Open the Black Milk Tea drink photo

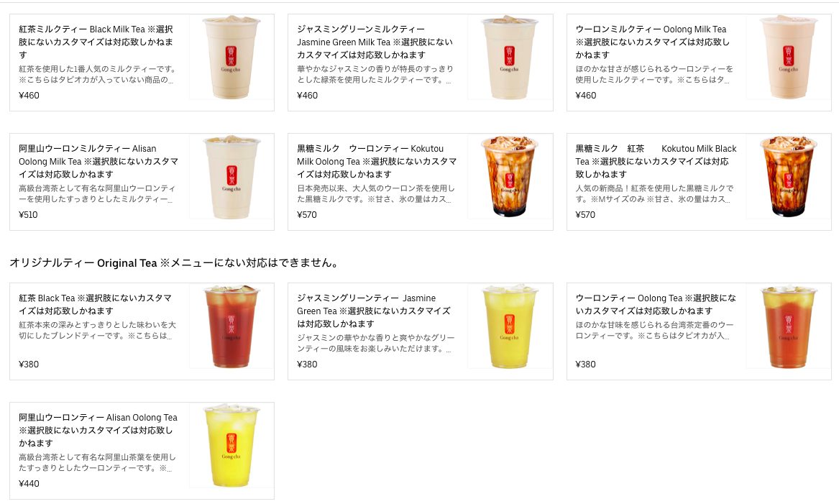click(x=231, y=58)
